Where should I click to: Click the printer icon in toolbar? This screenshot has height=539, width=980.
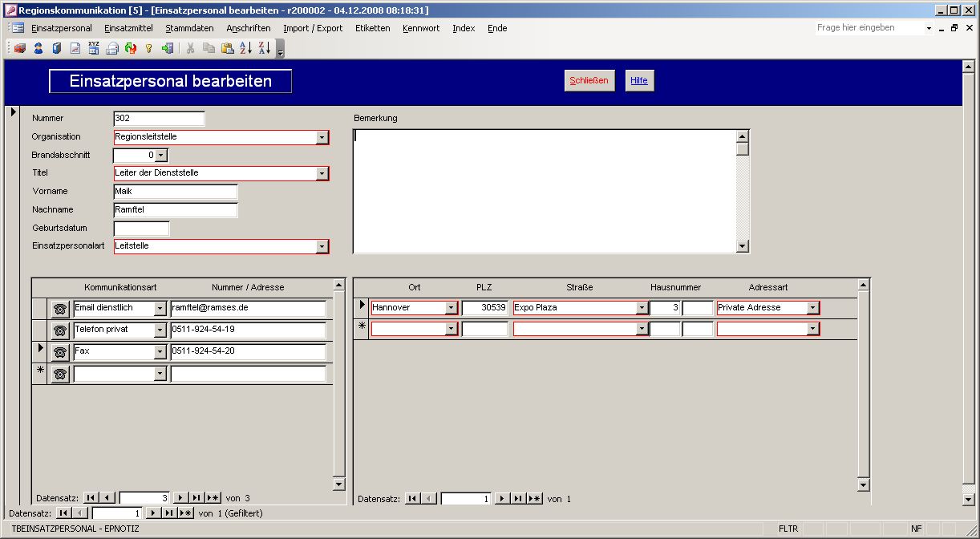pyautogui.click(x=112, y=48)
